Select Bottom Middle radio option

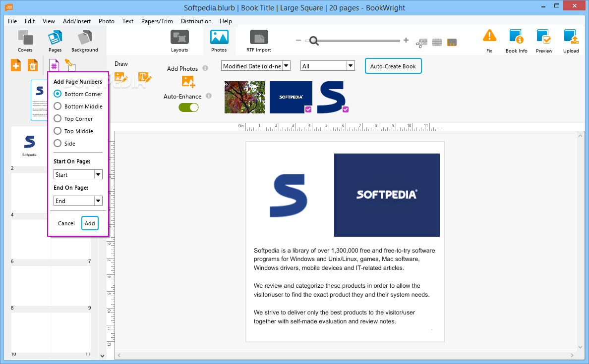pos(58,106)
